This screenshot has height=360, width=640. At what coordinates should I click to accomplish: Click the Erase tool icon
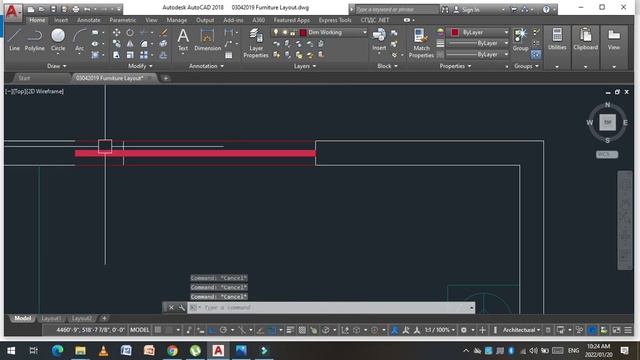(x=163, y=33)
